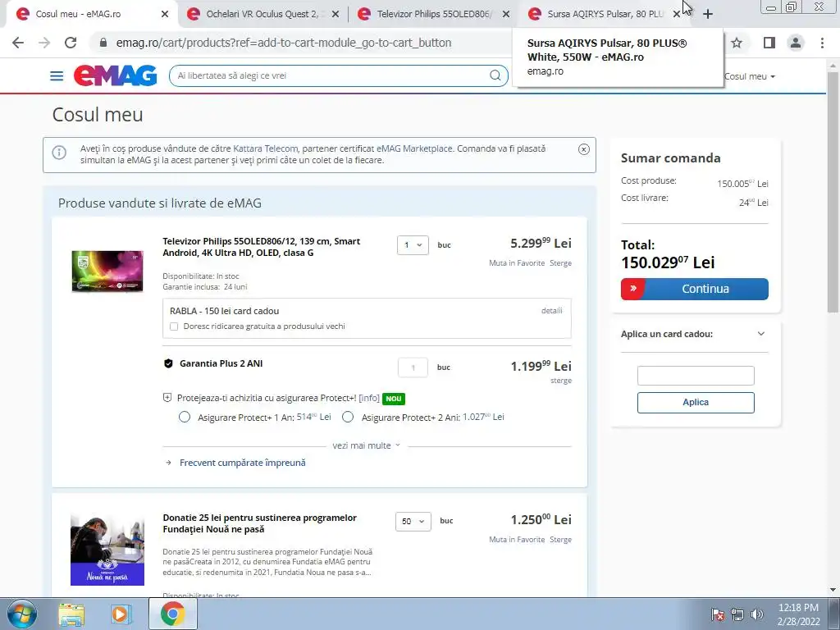
Task: Check Doresc ridicarea gratuita a produsului vechi
Action: point(174,326)
